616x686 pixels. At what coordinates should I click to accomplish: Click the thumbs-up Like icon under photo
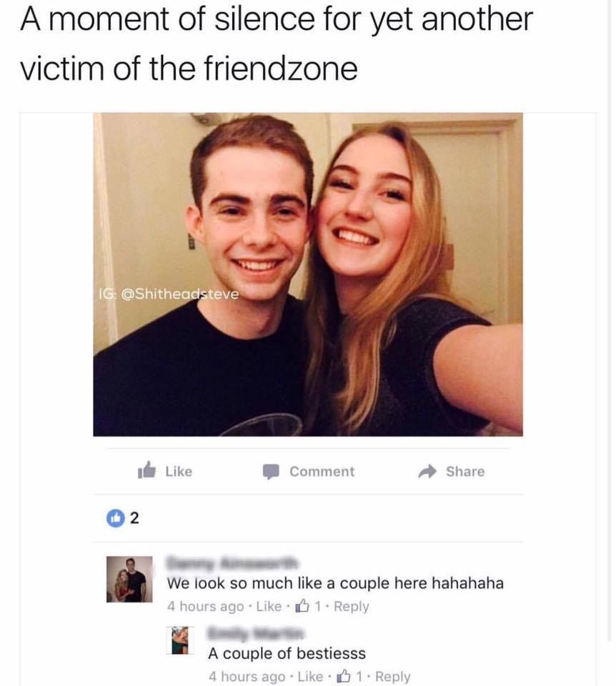[x=146, y=470]
